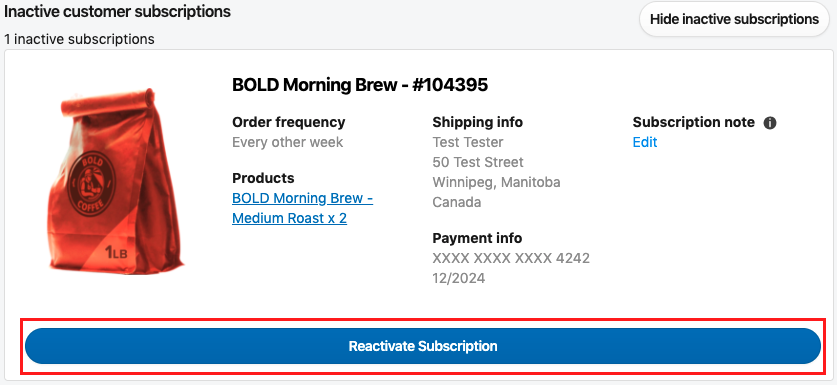The image size is (837, 385).
Task: Select the Order frequency label
Action: click(x=288, y=122)
